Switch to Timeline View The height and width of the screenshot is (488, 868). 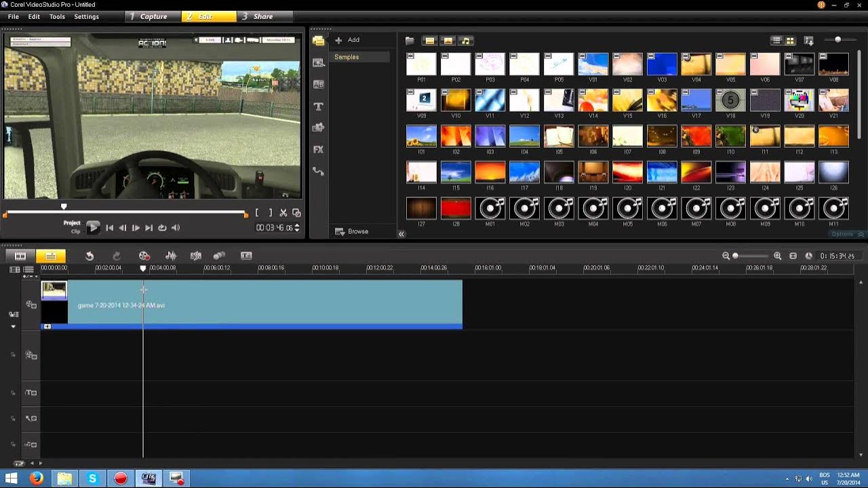(x=51, y=256)
